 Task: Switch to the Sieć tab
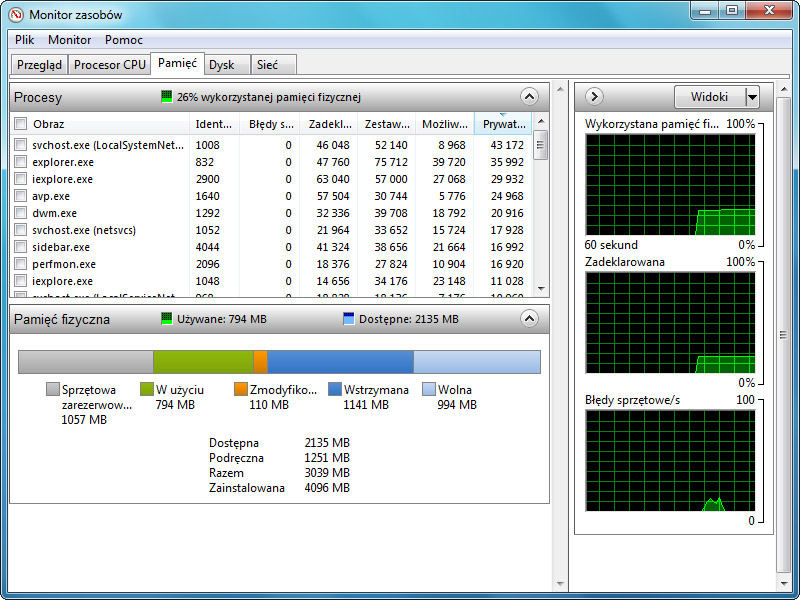tap(273, 65)
